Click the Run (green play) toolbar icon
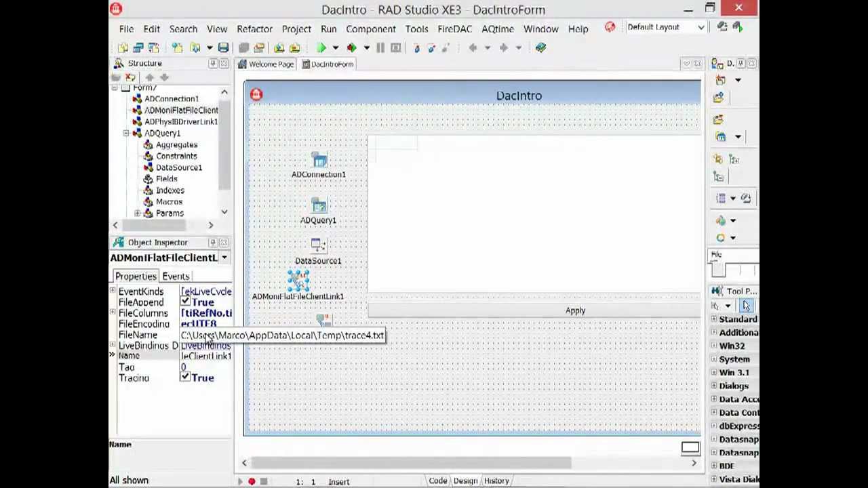868x488 pixels. tap(321, 48)
